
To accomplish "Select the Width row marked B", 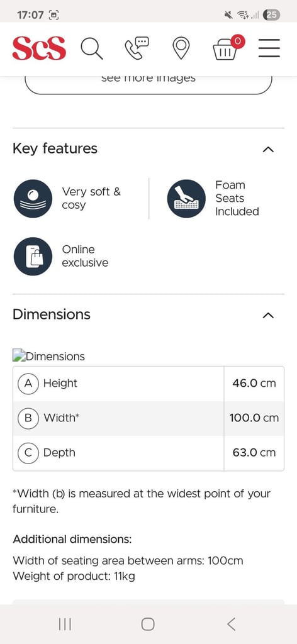I will click(148, 418).
